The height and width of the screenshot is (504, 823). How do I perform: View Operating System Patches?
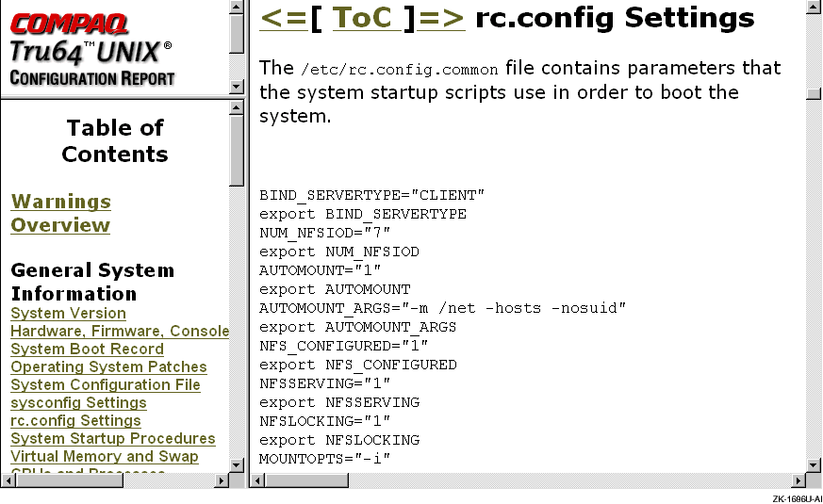click(108, 367)
